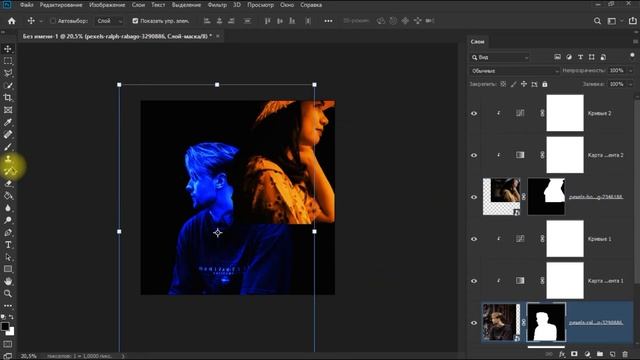Click the foreground color swatch
The height and width of the screenshot is (360, 640).
(5, 326)
